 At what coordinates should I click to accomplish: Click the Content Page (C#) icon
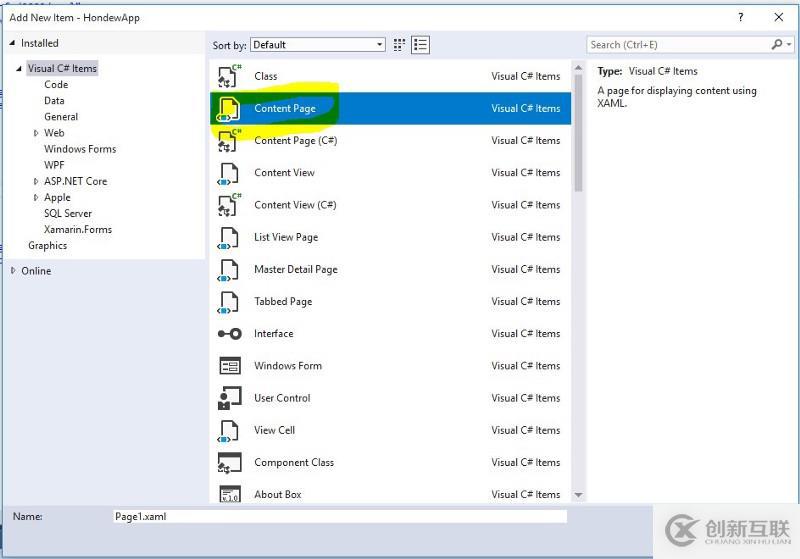click(x=229, y=141)
